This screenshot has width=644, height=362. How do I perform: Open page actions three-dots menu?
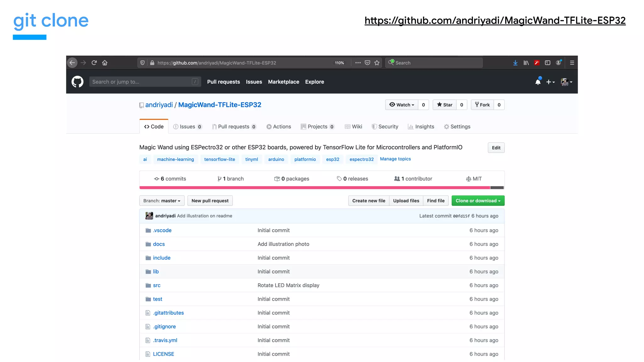pyautogui.click(x=358, y=63)
